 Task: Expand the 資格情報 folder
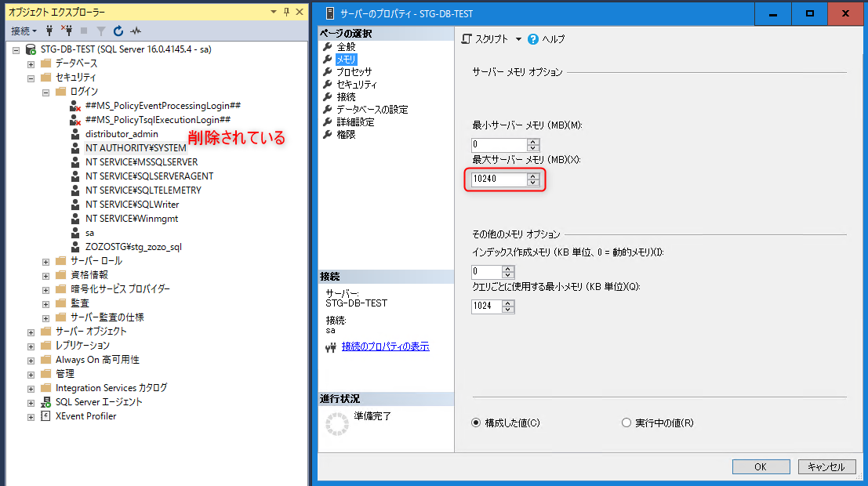point(46,276)
